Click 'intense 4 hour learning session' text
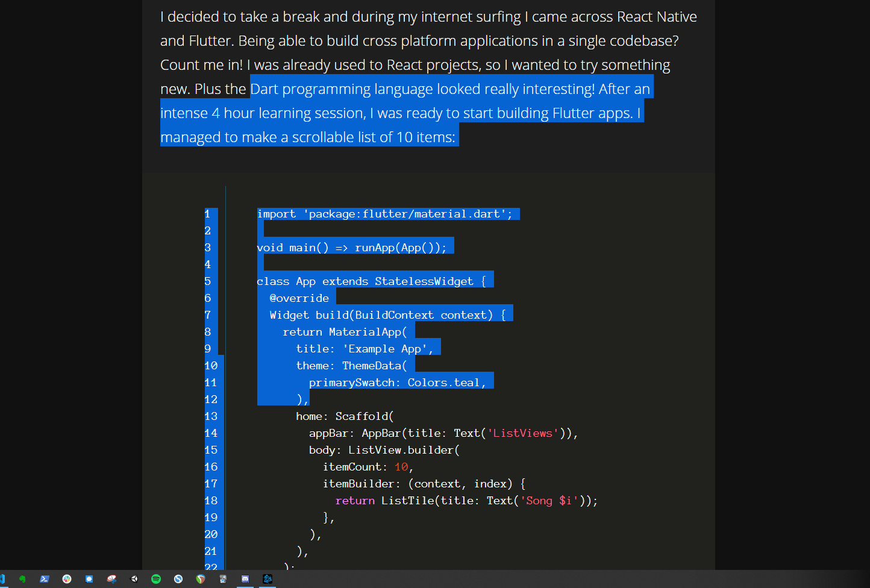 [x=263, y=113]
